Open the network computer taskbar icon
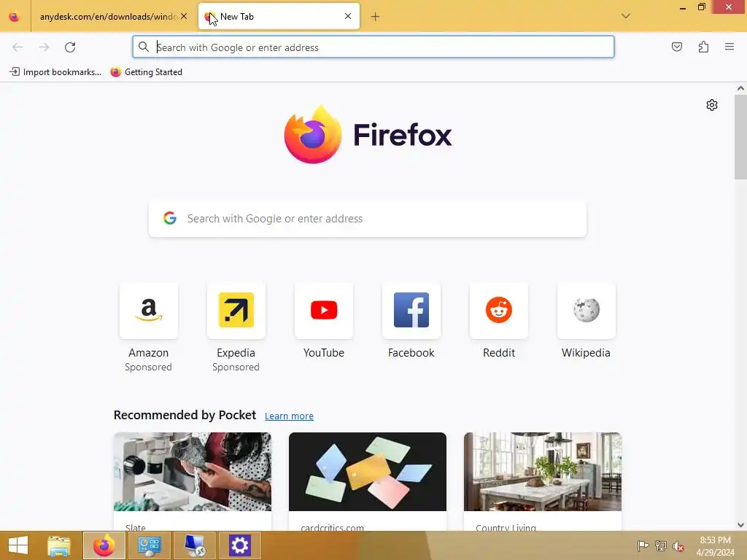The image size is (747, 560). pos(195,545)
